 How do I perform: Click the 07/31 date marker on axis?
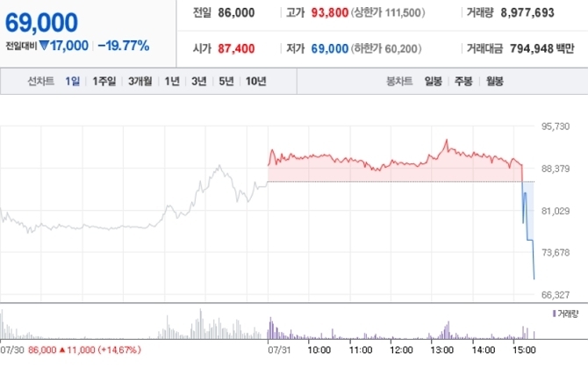click(278, 350)
